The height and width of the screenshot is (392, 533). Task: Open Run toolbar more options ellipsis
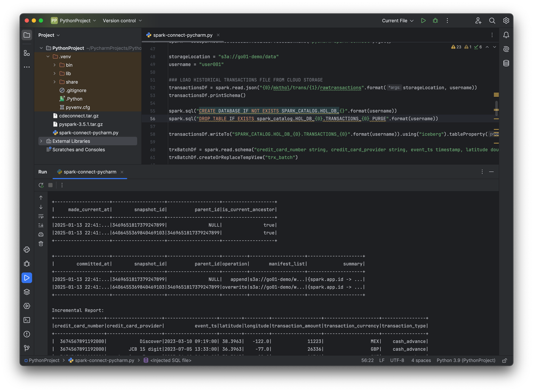[62, 185]
